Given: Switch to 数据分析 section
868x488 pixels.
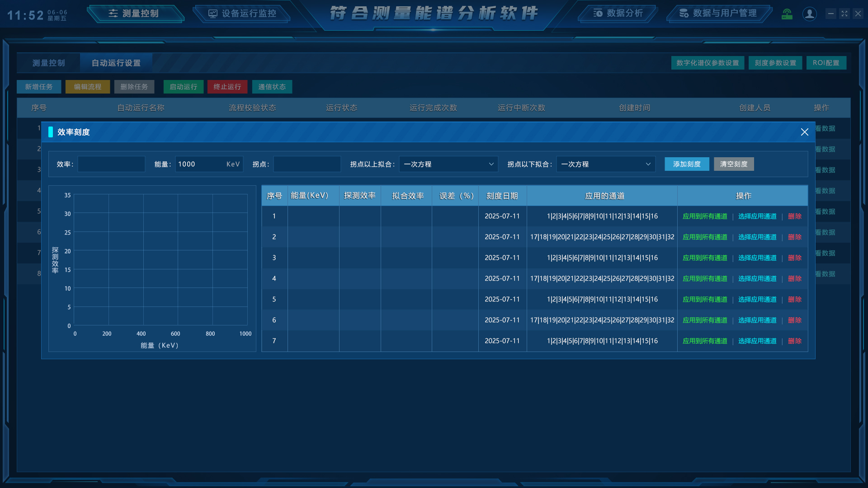Looking at the screenshot, I should (618, 14).
